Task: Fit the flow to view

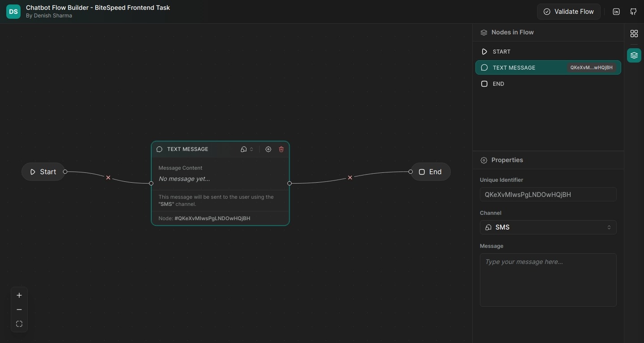Action: [19, 324]
